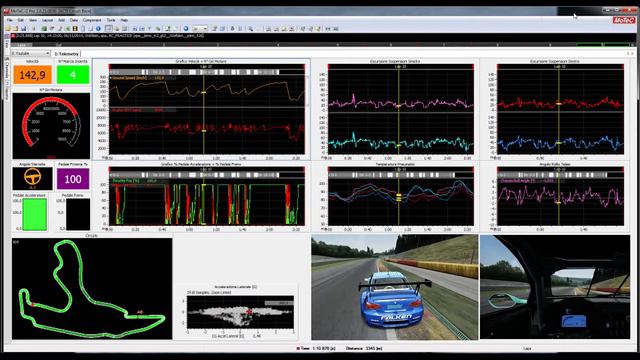This screenshot has width=640, height=360.
Task: Click the blue Falken car chase video
Action: coord(394,287)
